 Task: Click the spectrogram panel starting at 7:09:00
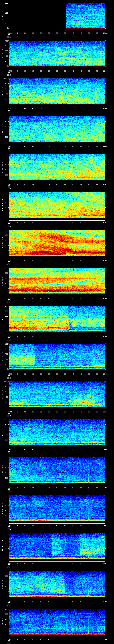pos(57,16)
